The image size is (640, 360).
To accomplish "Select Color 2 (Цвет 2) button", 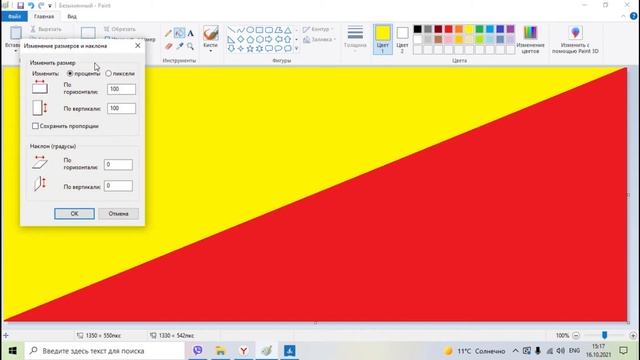I will click(x=402, y=39).
